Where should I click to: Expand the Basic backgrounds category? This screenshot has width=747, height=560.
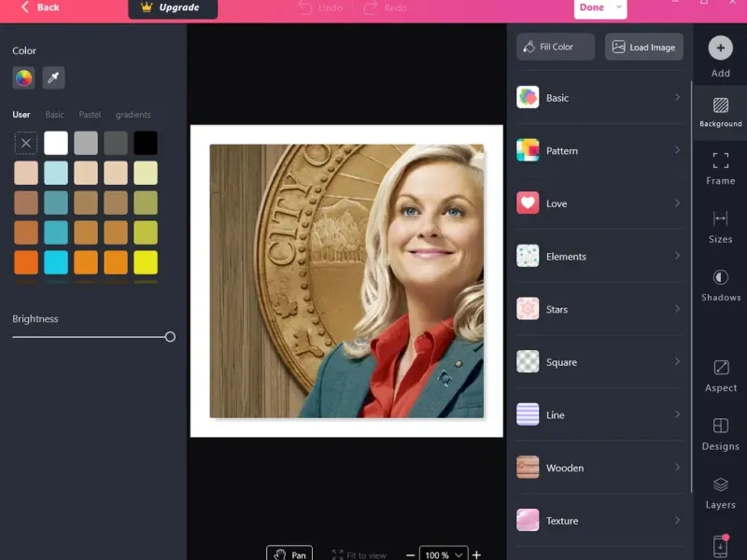599,98
